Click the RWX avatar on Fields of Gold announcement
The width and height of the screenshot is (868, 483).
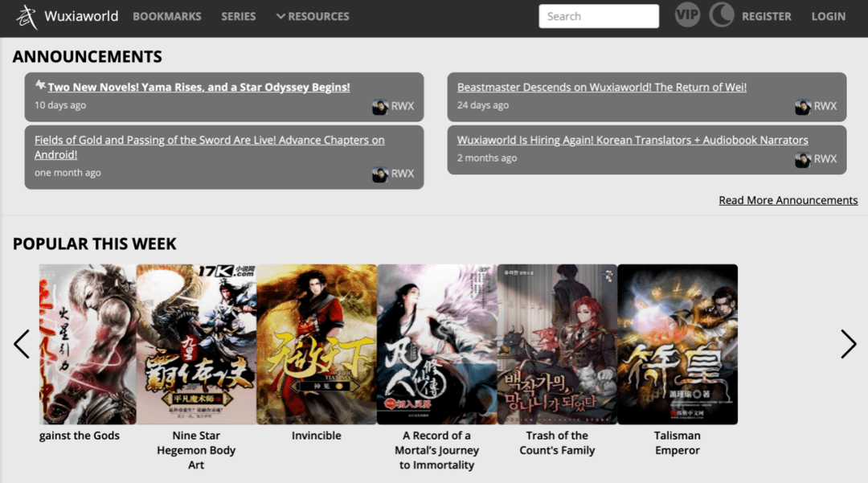[x=379, y=174]
